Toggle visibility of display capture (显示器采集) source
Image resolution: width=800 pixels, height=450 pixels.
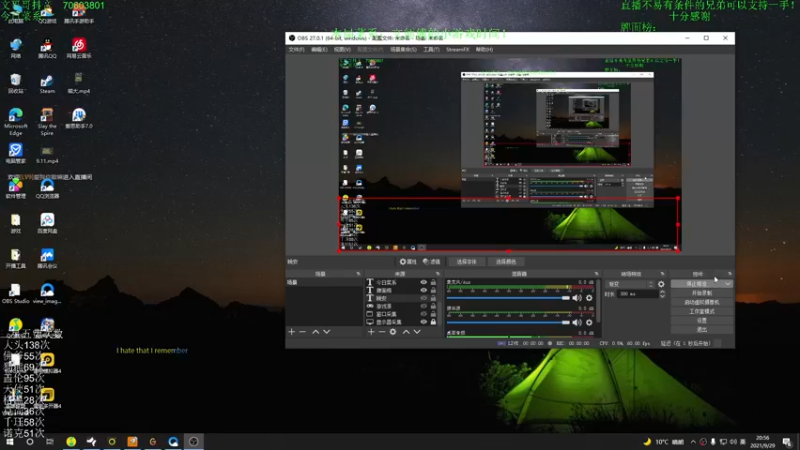(x=423, y=322)
